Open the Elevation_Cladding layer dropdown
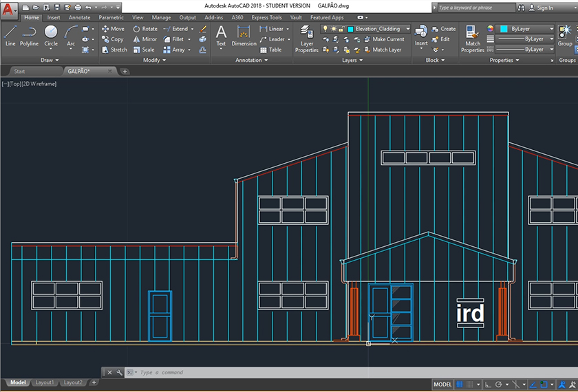This screenshot has height=392, width=578. [407, 30]
